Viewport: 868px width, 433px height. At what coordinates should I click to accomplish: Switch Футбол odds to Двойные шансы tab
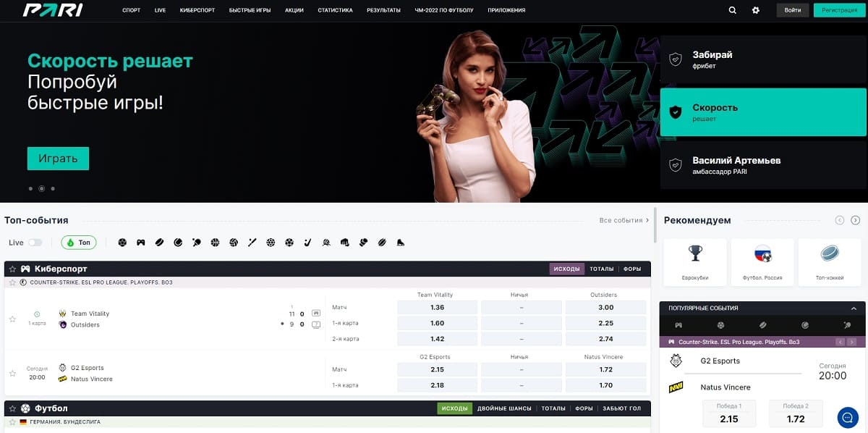point(505,408)
